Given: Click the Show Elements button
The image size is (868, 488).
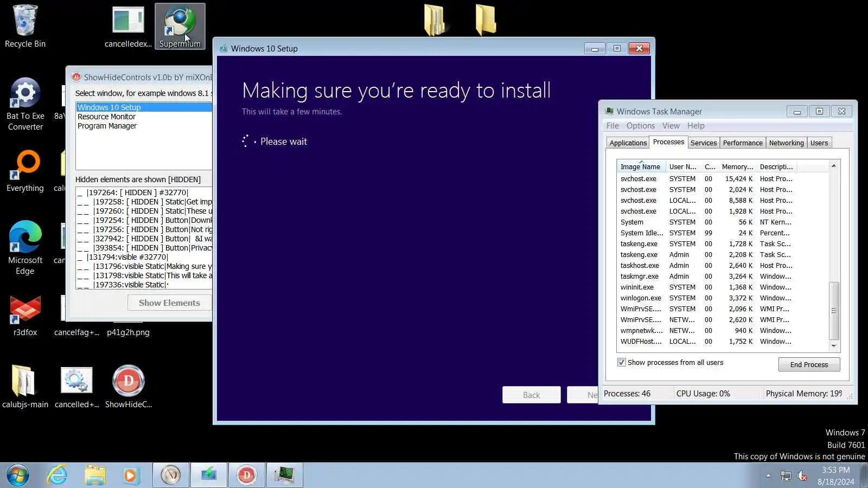Looking at the screenshot, I should click(170, 303).
